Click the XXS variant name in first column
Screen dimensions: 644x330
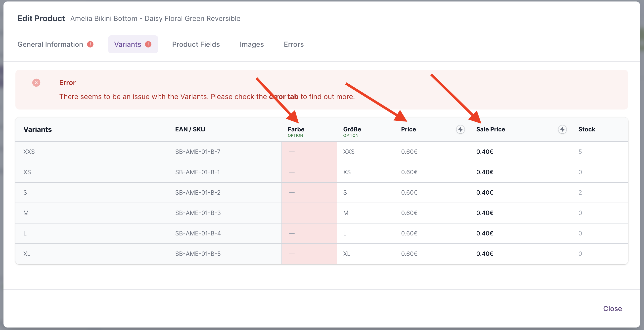click(x=29, y=152)
